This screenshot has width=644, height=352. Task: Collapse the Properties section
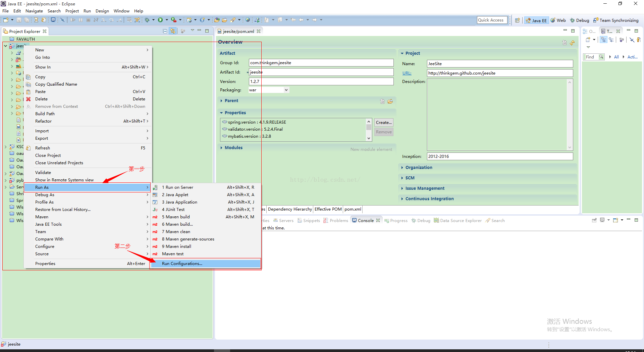coord(221,113)
